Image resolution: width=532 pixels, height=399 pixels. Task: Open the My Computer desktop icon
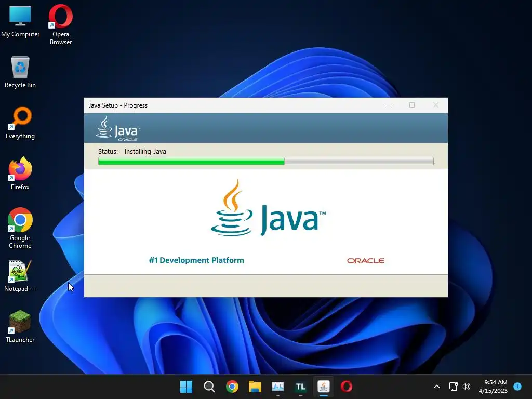point(20,21)
